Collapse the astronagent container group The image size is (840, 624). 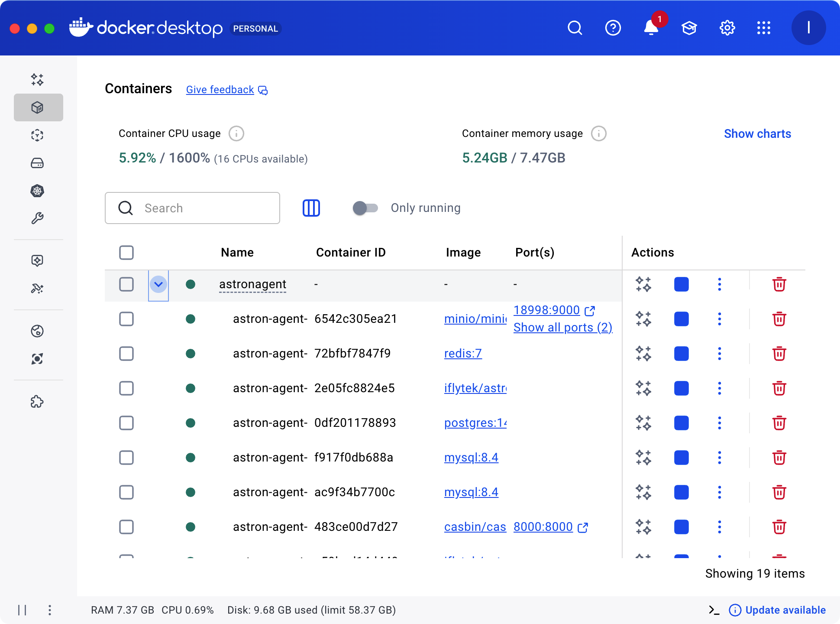158,284
